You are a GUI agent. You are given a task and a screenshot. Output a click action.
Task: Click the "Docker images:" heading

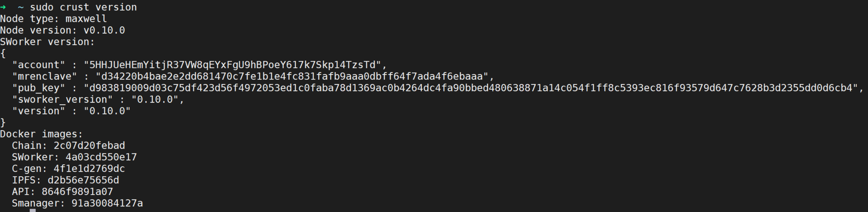41,134
